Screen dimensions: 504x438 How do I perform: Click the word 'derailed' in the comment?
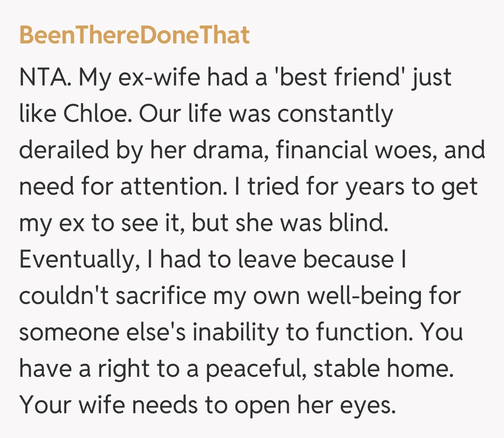tap(62, 150)
